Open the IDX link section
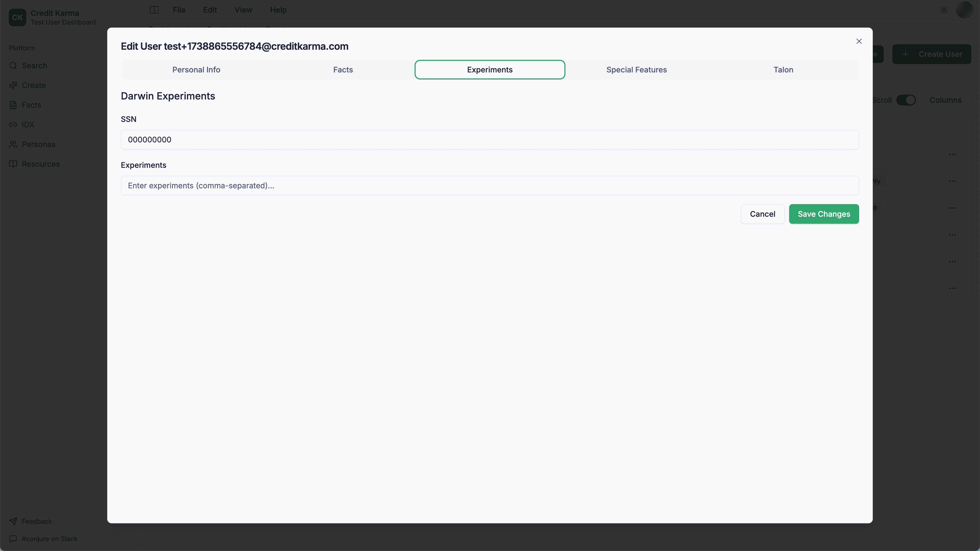The height and width of the screenshot is (551, 980). click(28, 124)
